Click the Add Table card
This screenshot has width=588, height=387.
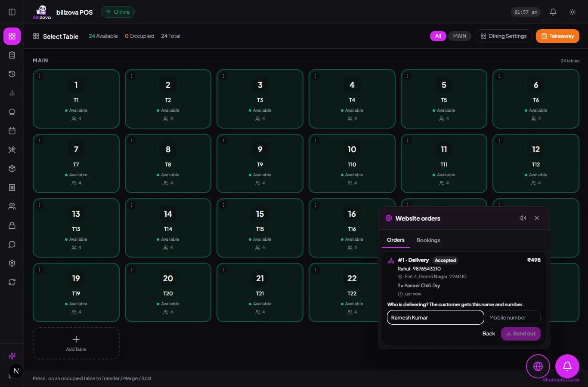point(76,343)
